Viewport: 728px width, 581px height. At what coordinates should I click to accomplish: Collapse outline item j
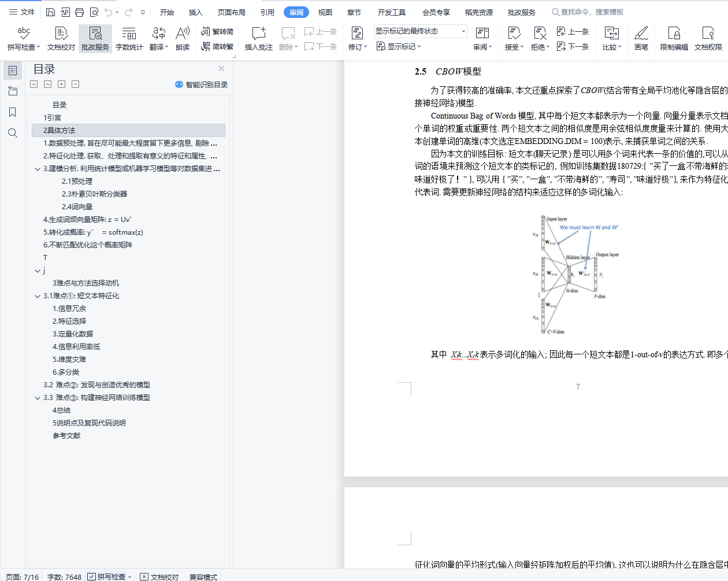tap(38, 271)
